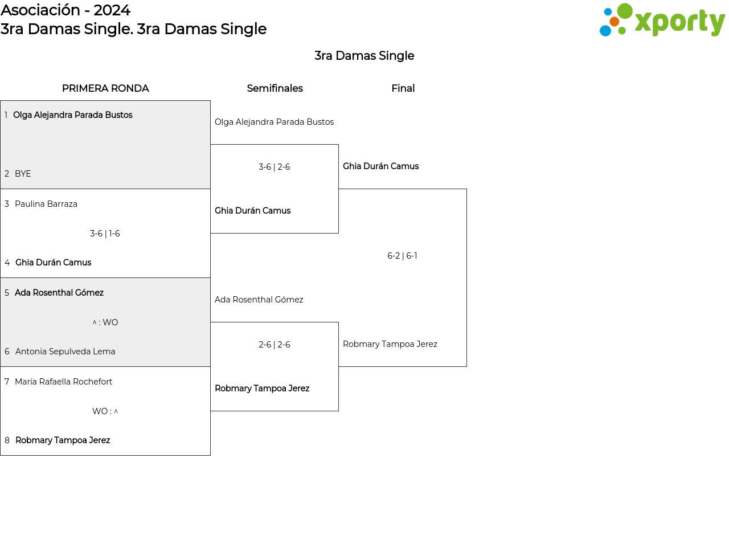Click the xporty logo
Image resolution: width=729 pixels, height=560 pixels.
[x=662, y=21]
